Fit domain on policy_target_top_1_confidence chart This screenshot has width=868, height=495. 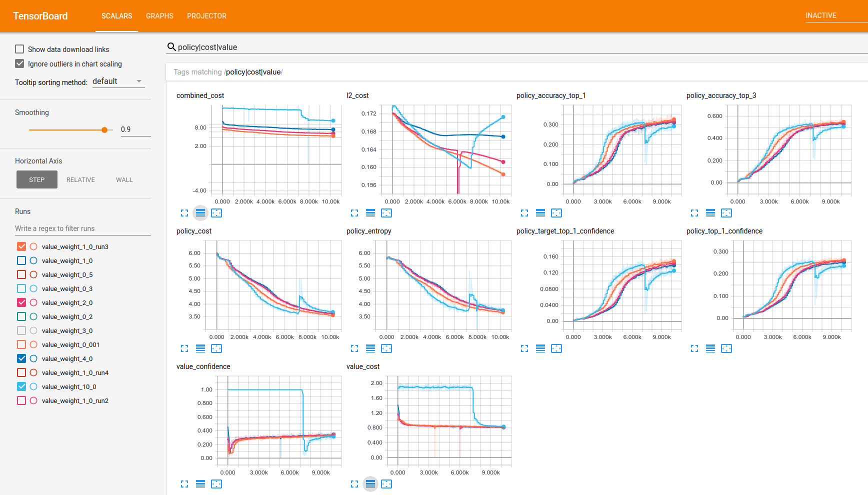click(556, 348)
